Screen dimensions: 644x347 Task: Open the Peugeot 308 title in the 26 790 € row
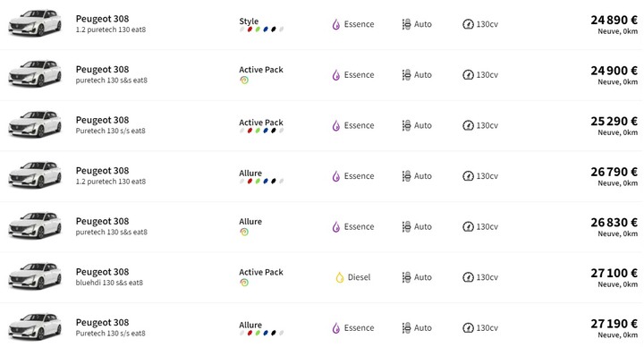pos(102,171)
